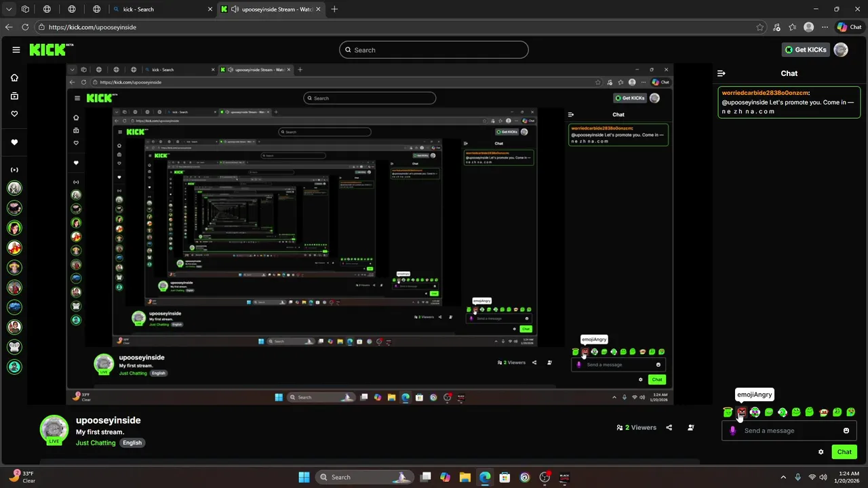Click the Get KICKs button

pos(806,49)
